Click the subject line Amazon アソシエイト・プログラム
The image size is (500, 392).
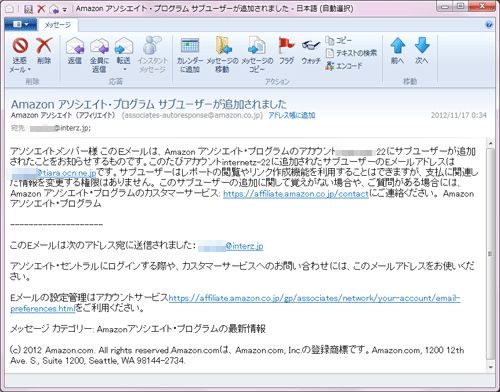click(x=149, y=104)
